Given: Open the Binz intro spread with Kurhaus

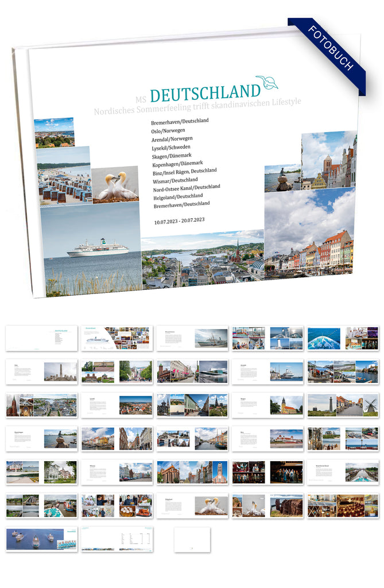Looking at the screenshot, I should (x=267, y=438).
